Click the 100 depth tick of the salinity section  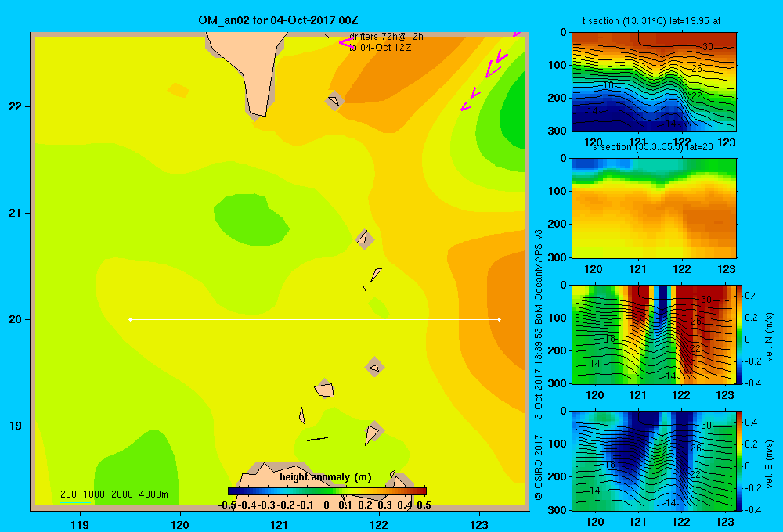click(x=559, y=191)
